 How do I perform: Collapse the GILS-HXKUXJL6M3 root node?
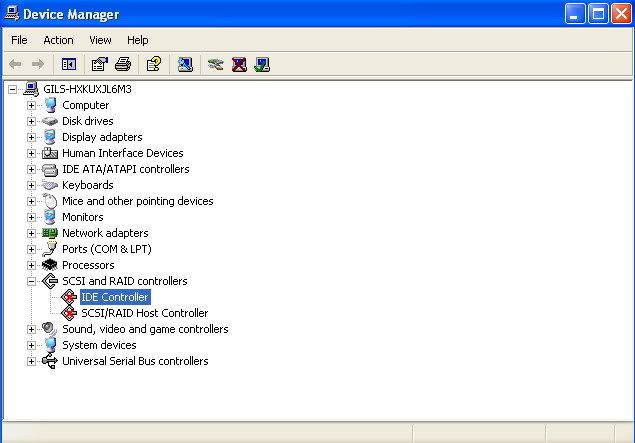(x=13, y=89)
